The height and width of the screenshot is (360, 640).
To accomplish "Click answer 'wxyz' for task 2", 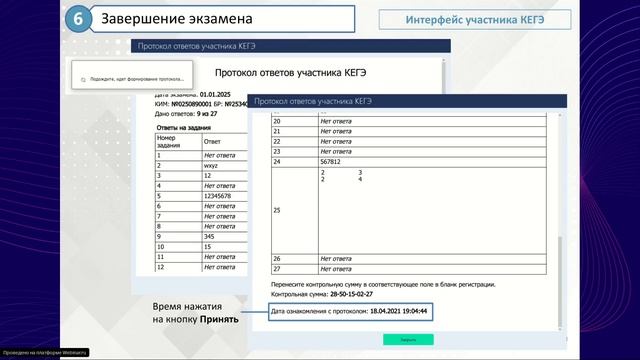I will tap(211, 166).
